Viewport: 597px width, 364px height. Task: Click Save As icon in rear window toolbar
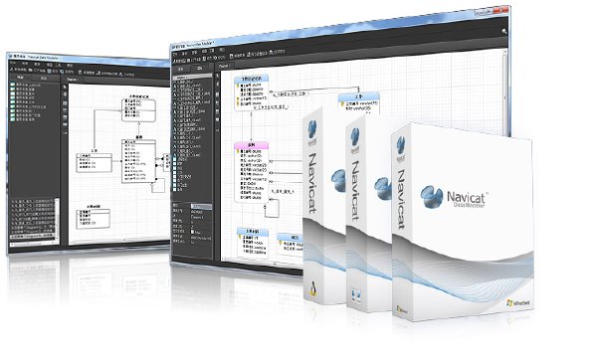[62, 72]
